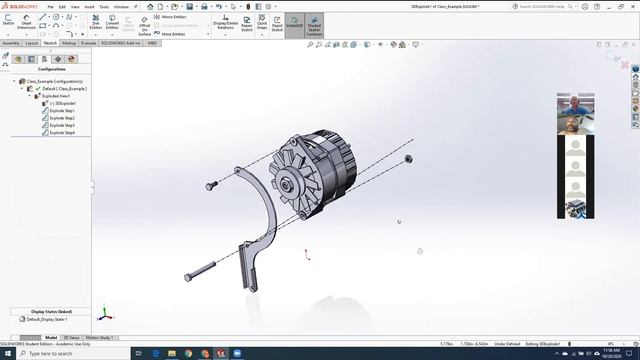
Task: Click Offset On Surface tool
Action: [x=144, y=26]
